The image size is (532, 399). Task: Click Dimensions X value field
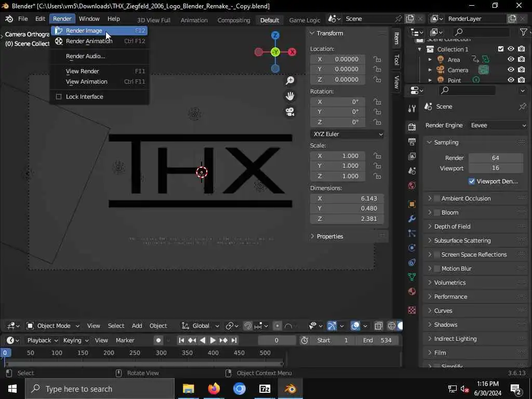point(347,198)
